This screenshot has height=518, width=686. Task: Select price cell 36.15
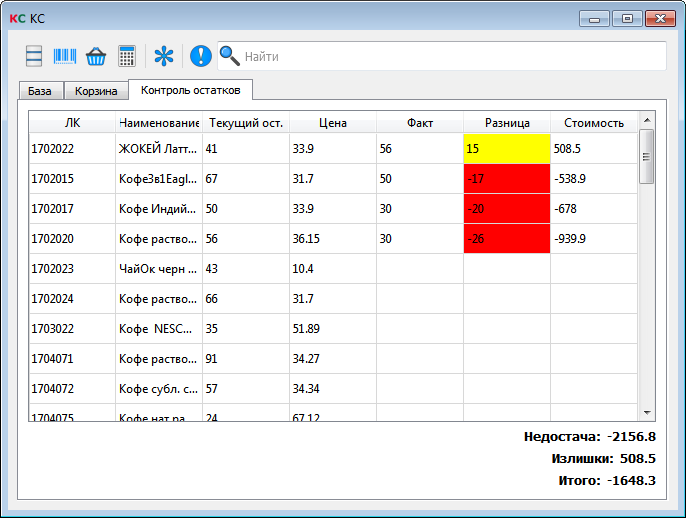[332, 238]
